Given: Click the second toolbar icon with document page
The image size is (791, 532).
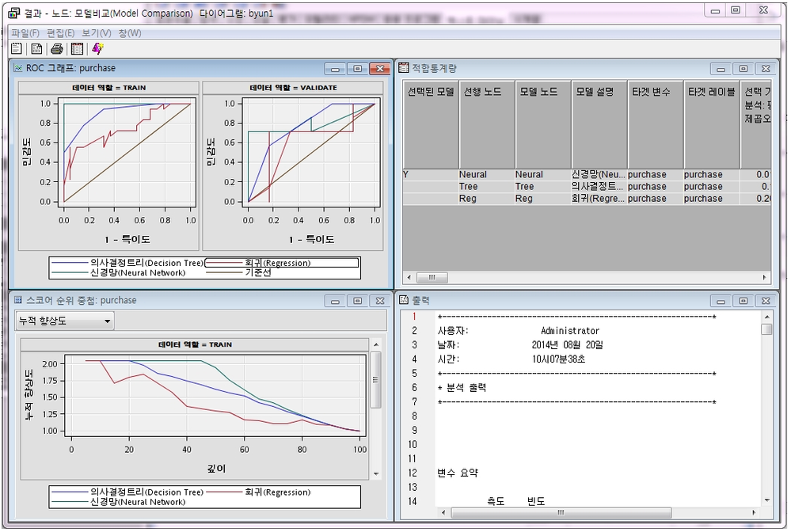Looking at the screenshot, I should click(36, 48).
